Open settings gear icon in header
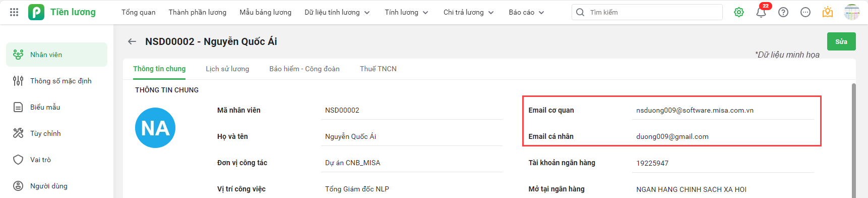Viewport: 868px width, 198px height. tap(739, 12)
